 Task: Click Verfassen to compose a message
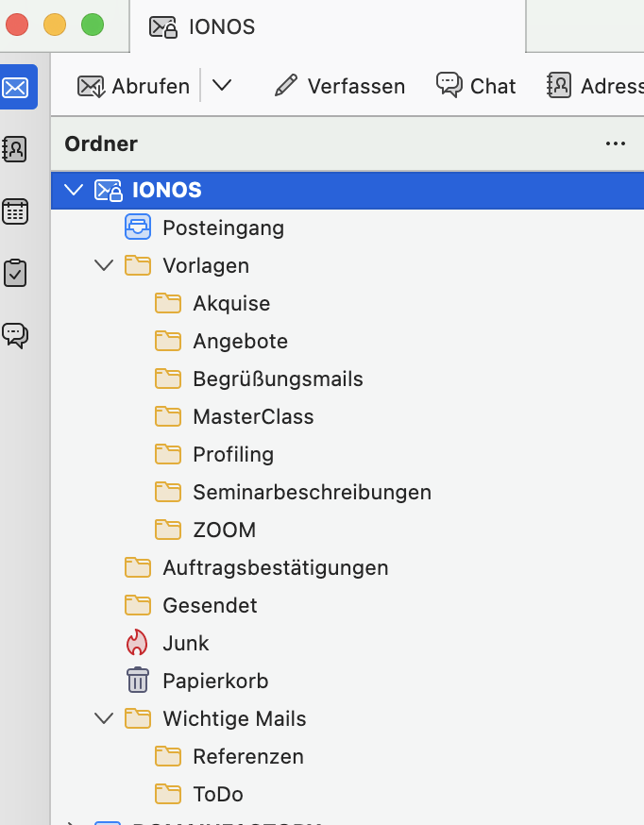pyautogui.click(x=339, y=86)
